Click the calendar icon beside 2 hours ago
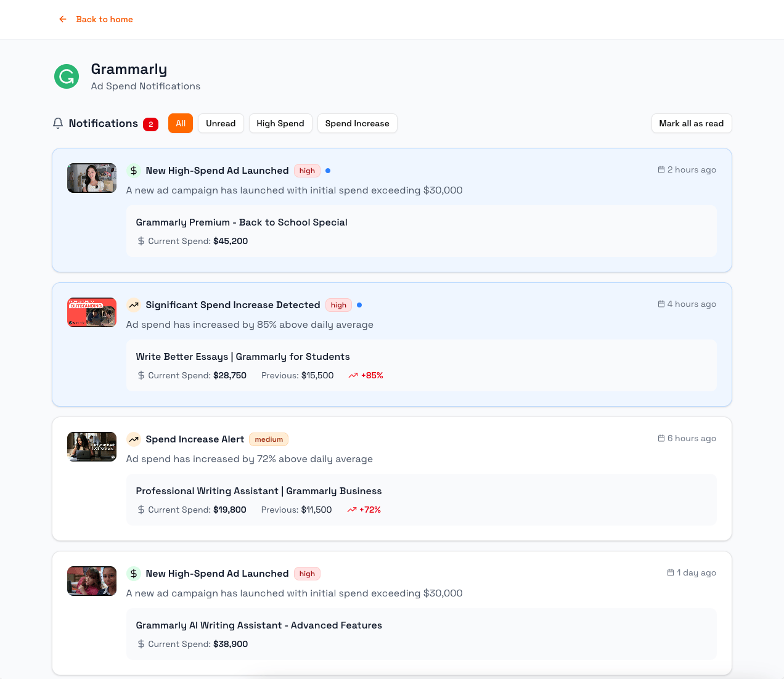 pyautogui.click(x=661, y=169)
